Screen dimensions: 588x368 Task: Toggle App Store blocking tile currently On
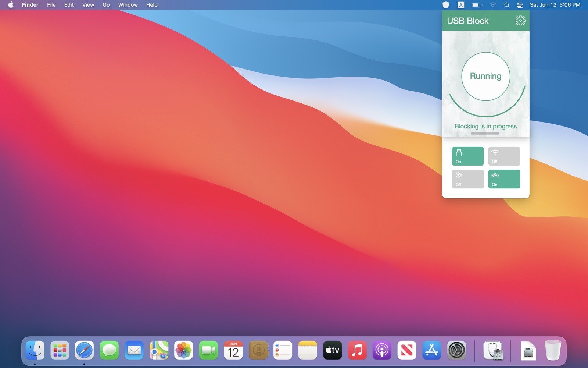[x=504, y=179]
